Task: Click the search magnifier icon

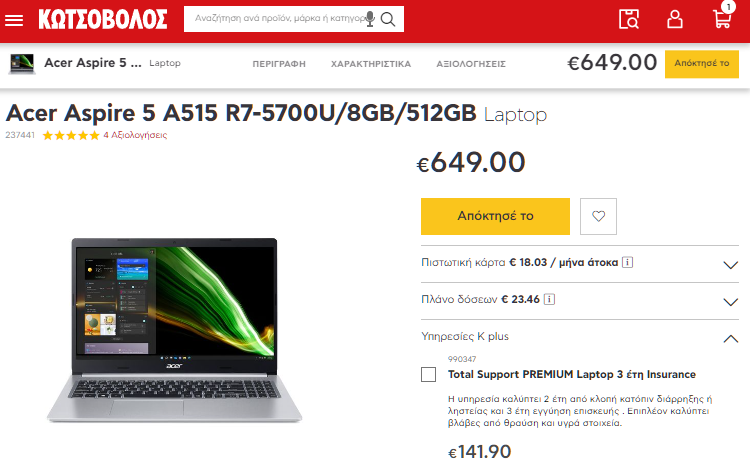Action: click(x=388, y=19)
